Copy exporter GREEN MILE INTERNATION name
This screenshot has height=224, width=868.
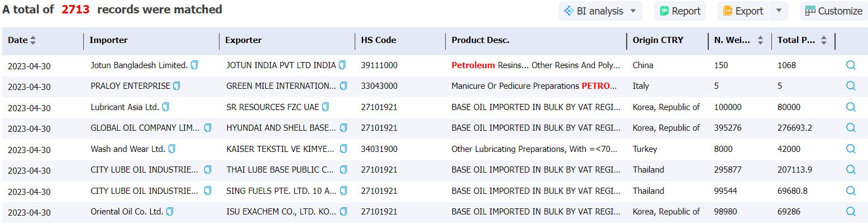tap(344, 86)
